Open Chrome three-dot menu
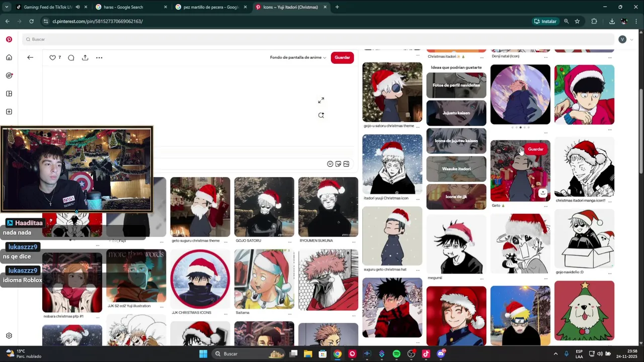Screen dimensions: 644x362 click(636, 21)
